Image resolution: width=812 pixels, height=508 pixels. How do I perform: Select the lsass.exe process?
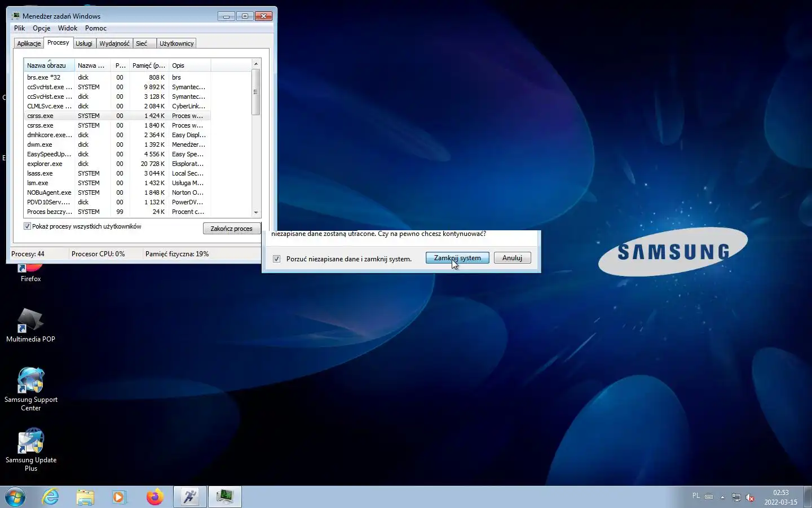click(117, 173)
